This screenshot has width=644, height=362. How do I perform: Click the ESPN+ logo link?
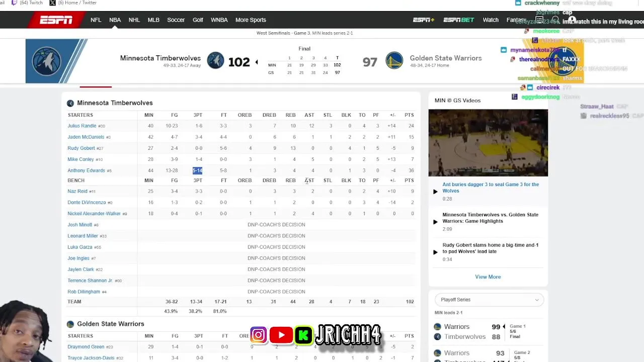(x=424, y=20)
